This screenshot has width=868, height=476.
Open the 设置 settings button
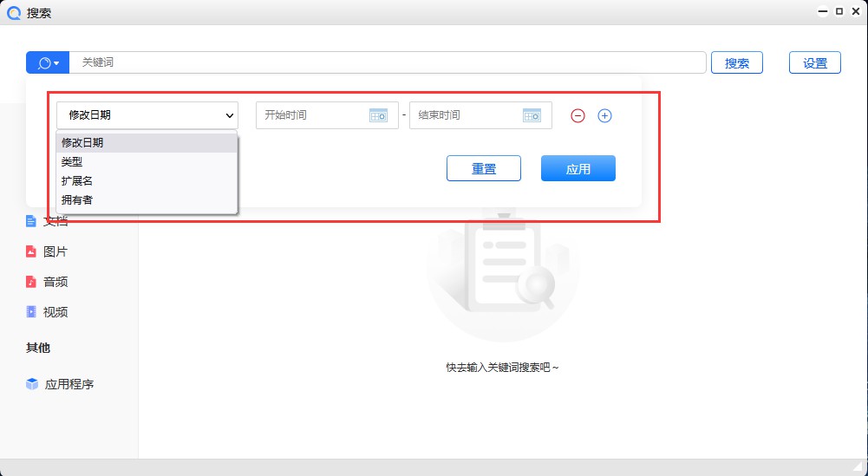click(814, 62)
